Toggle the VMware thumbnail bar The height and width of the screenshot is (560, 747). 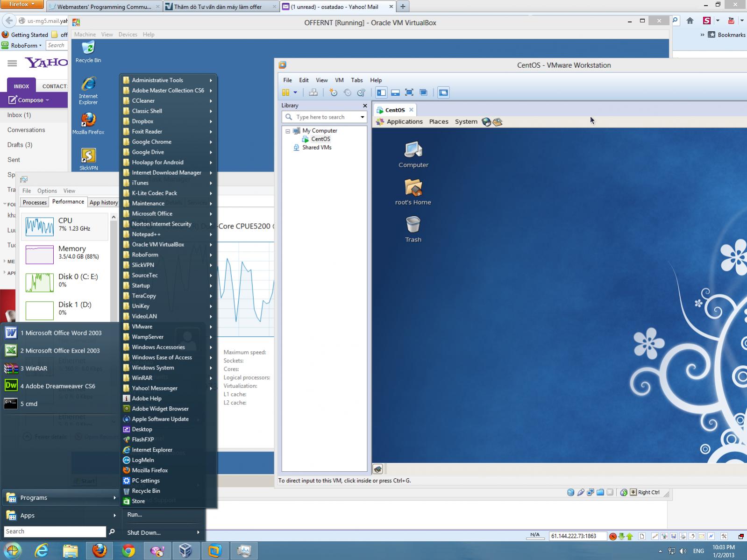(x=395, y=92)
